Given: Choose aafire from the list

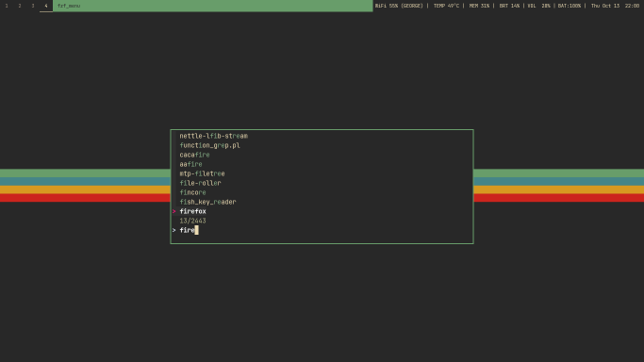Looking at the screenshot, I should coord(191,164).
